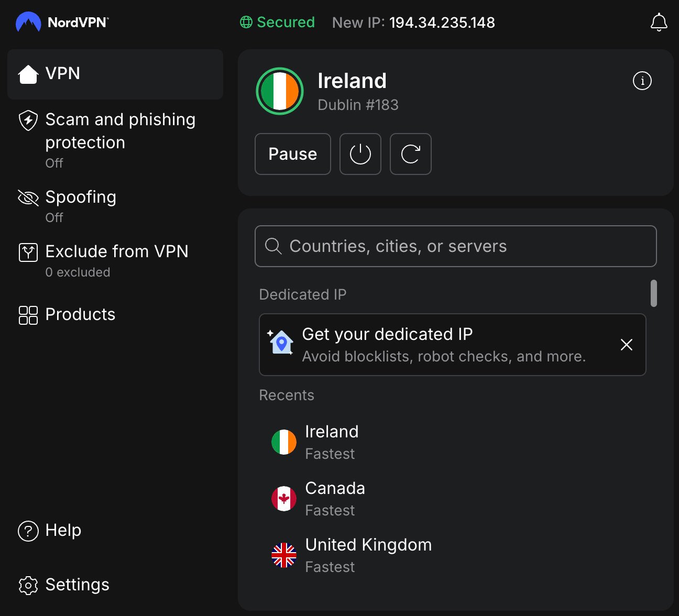Click the Ireland flag in Recents
This screenshot has width=679, height=616.
(284, 442)
